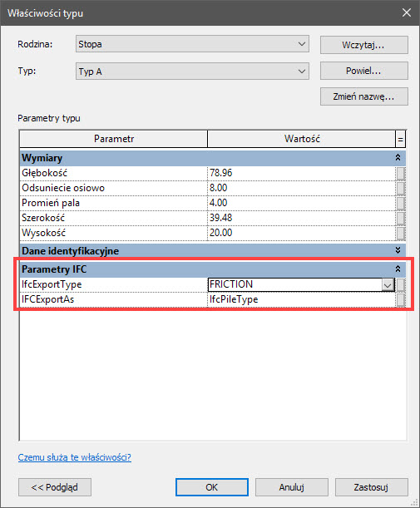This screenshot has width=420, height=508.
Task: Apply changes with Zastosuj
Action: (x=372, y=487)
